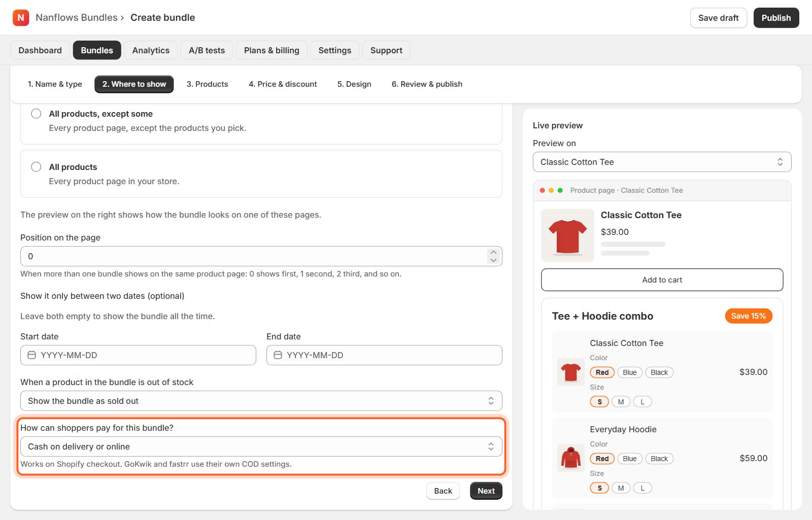The height and width of the screenshot is (520, 812).
Task: Click the Next button
Action: (x=486, y=491)
